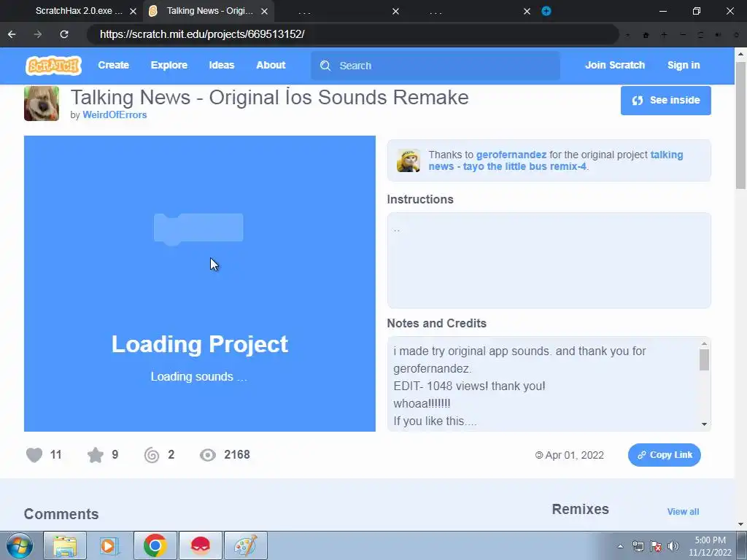Open the Explore menu item
The image size is (747, 560).
169,65
